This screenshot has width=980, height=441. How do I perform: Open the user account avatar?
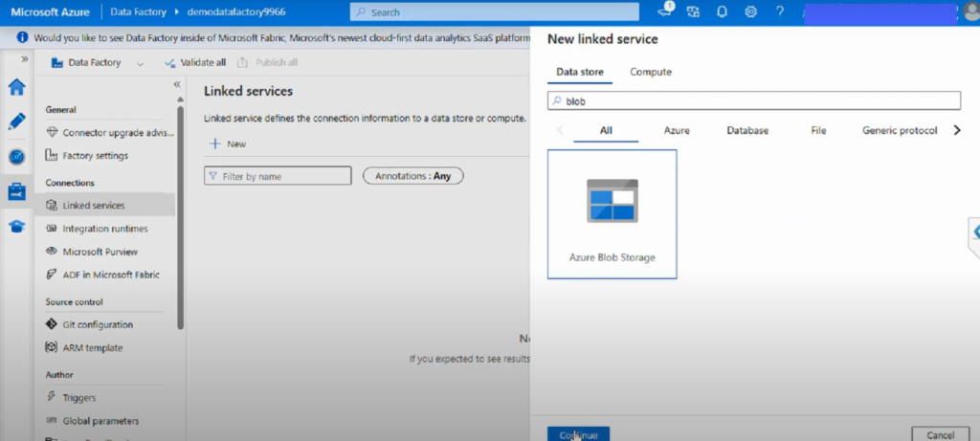point(969,13)
